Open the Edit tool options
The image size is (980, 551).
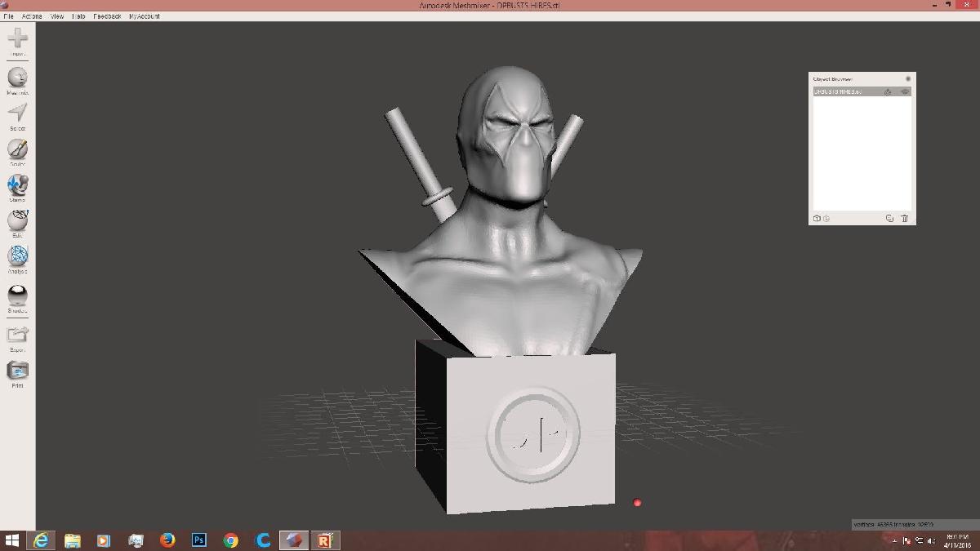(16, 222)
